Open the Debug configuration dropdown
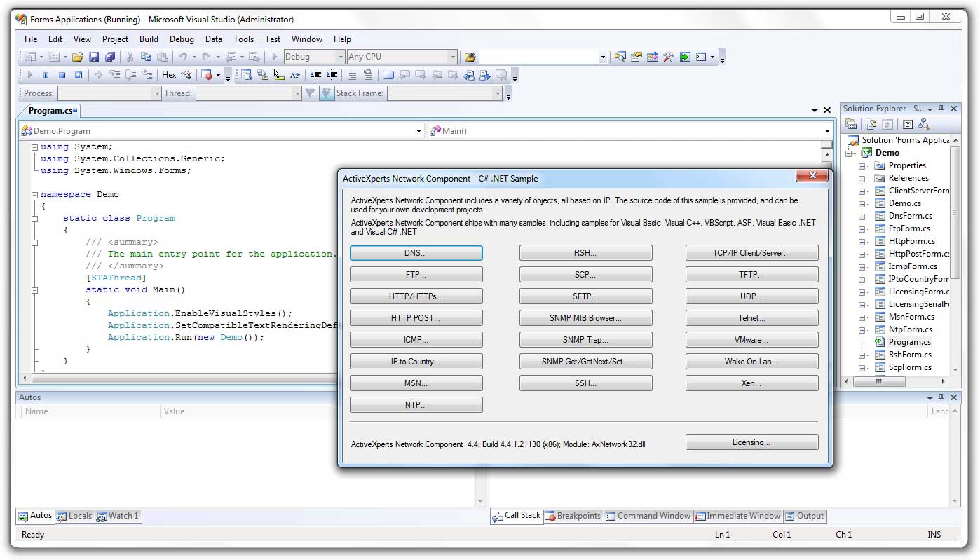 click(x=341, y=57)
